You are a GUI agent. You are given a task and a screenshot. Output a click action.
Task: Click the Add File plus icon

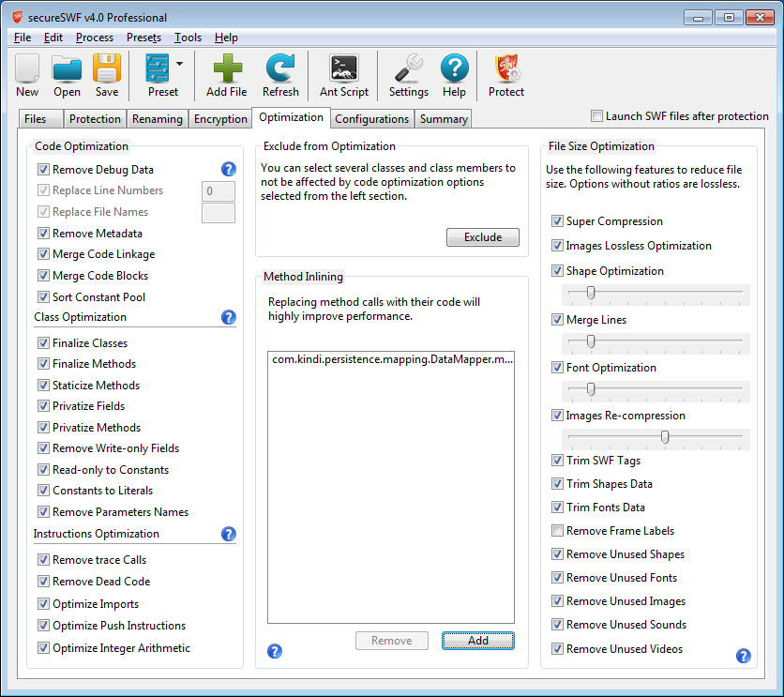point(226,69)
